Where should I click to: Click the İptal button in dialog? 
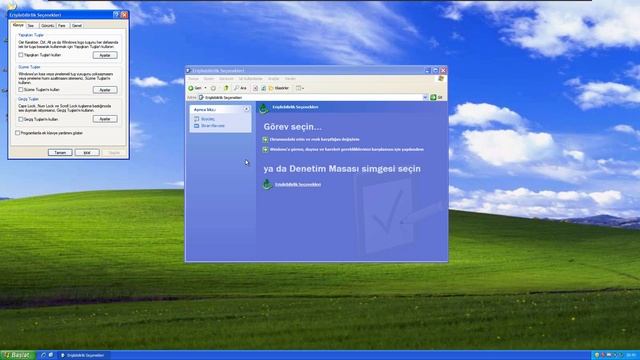point(87,153)
